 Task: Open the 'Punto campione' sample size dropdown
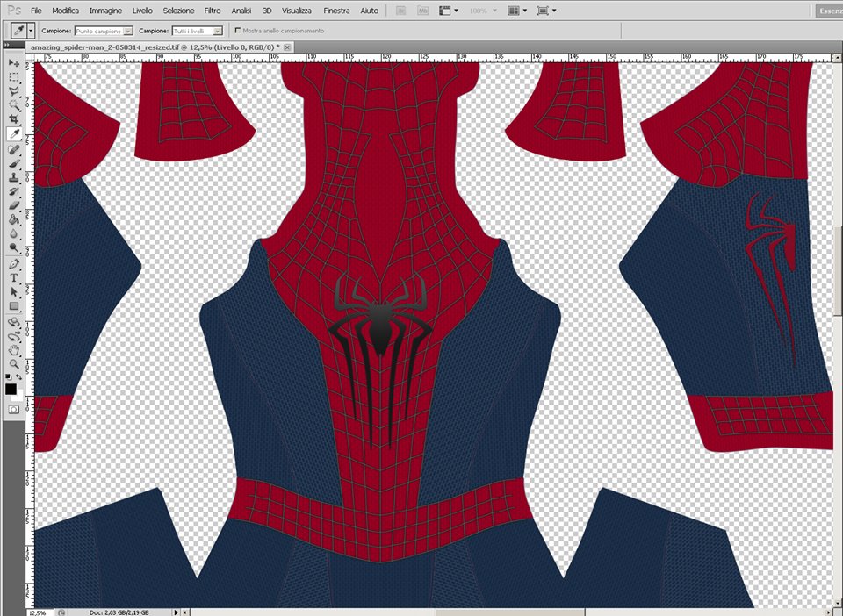[x=104, y=31]
